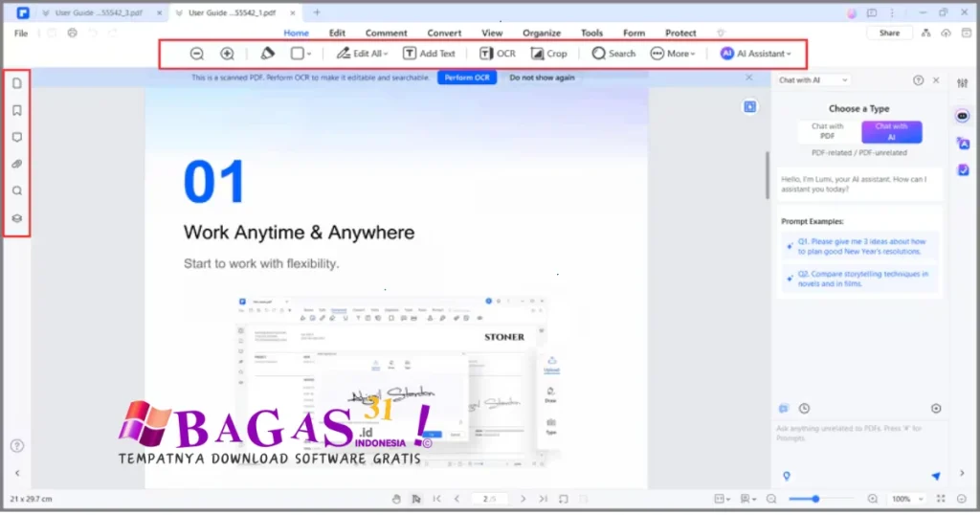Switch to the Convert tab
This screenshot has height=515, width=980.
[x=444, y=34]
